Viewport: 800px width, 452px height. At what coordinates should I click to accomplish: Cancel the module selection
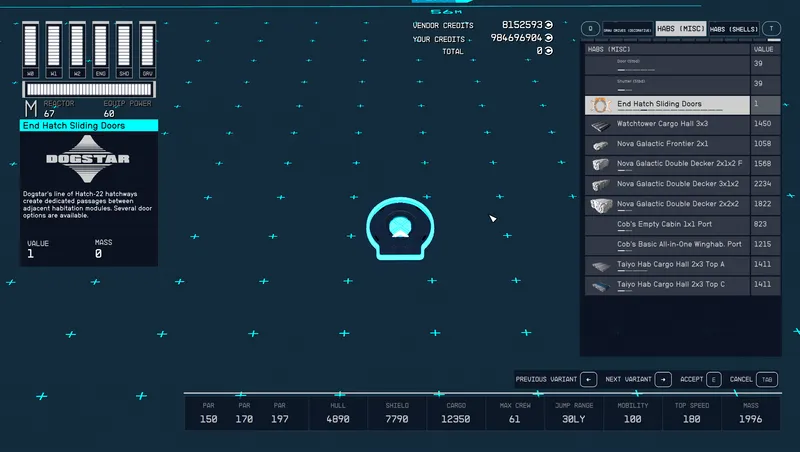[x=753, y=379]
